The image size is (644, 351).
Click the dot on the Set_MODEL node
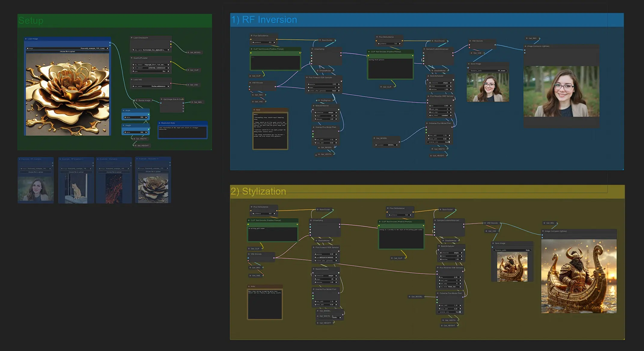click(x=188, y=52)
